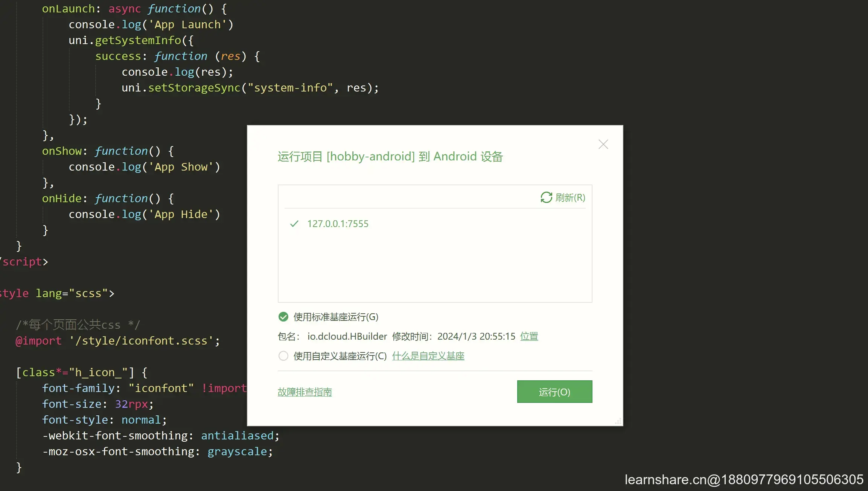Click the onLaunch keyword in code
The width and height of the screenshot is (868, 491).
click(x=68, y=9)
